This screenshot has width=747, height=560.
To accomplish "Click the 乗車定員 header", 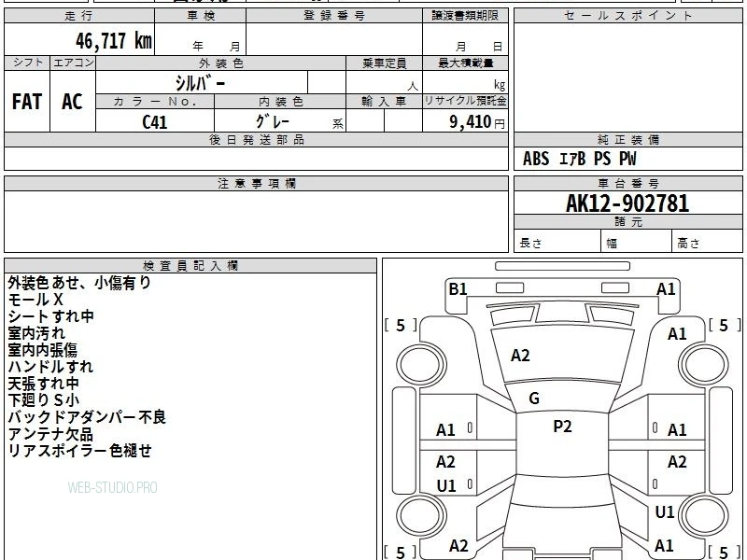I will click(384, 63).
